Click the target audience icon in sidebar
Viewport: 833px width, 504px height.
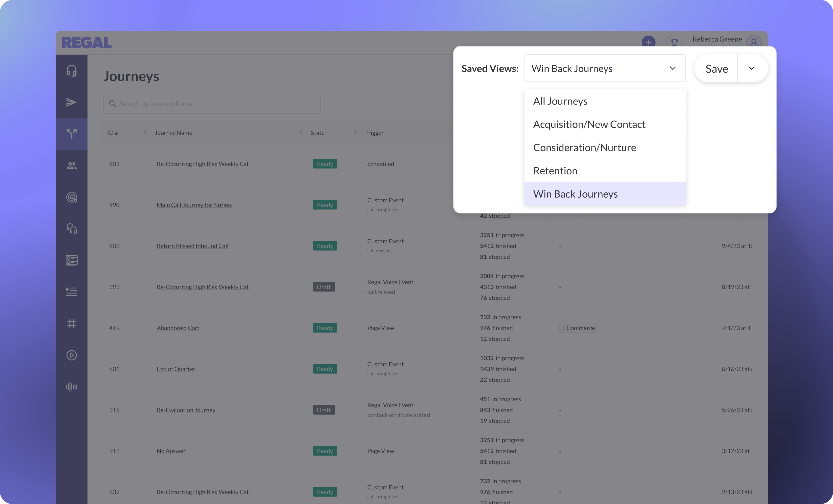71,197
